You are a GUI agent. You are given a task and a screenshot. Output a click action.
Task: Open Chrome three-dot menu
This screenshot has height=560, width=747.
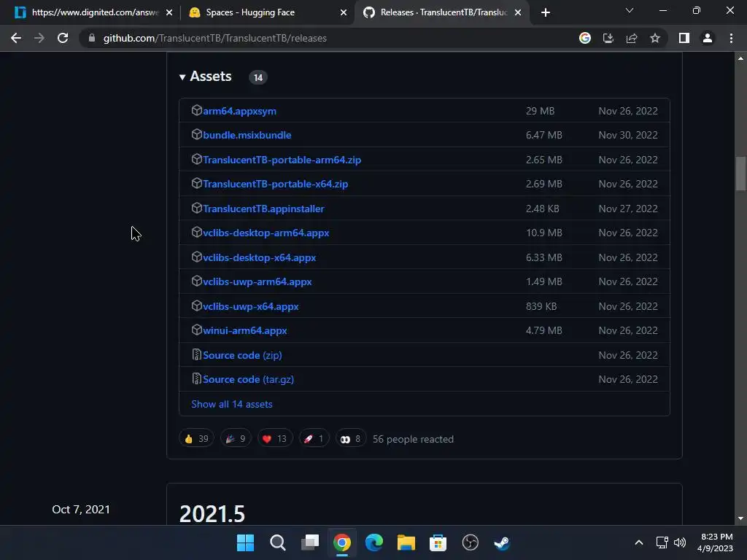(731, 38)
